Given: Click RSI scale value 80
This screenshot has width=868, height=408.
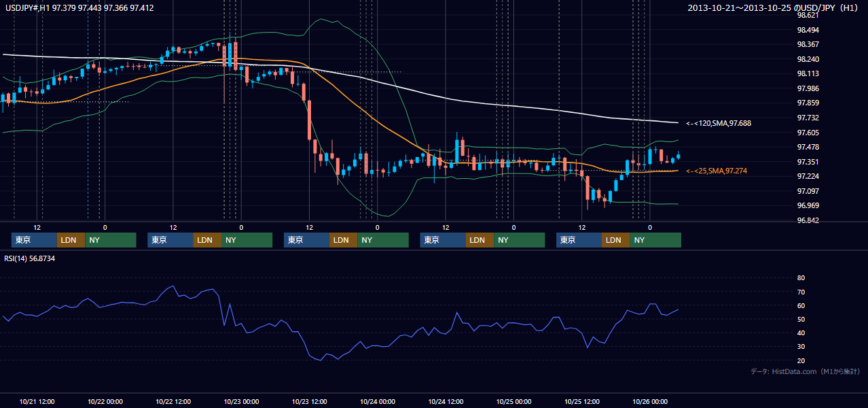Looking at the screenshot, I should click(x=801, y=278).
